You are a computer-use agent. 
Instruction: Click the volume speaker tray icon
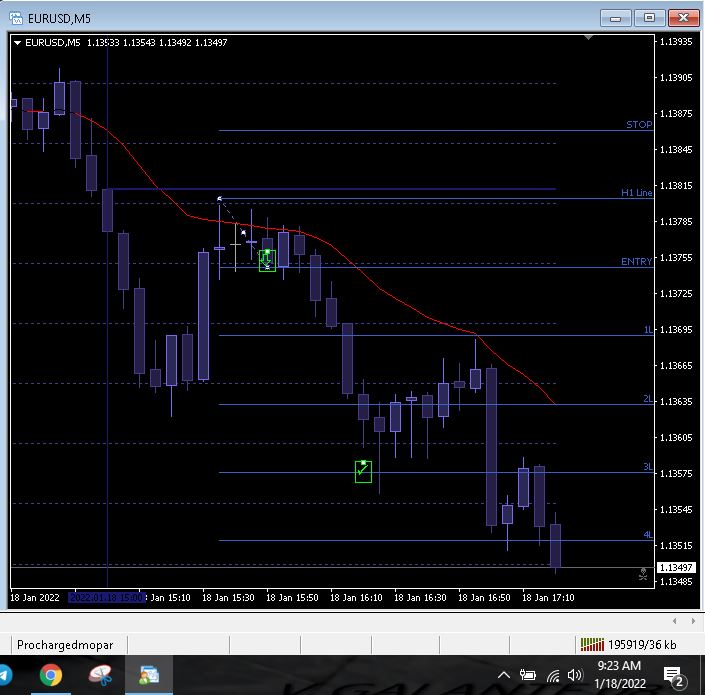[x=575, y=675]
